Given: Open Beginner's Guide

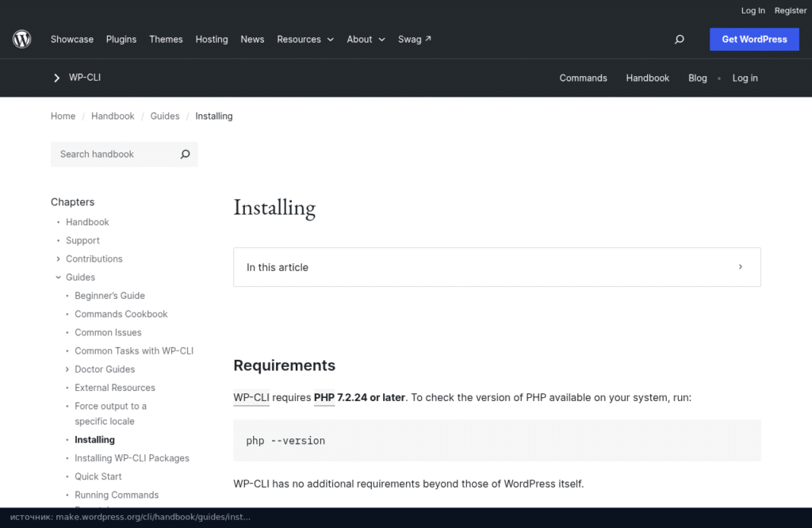Looking at the screenshot, I should [109, 296].
